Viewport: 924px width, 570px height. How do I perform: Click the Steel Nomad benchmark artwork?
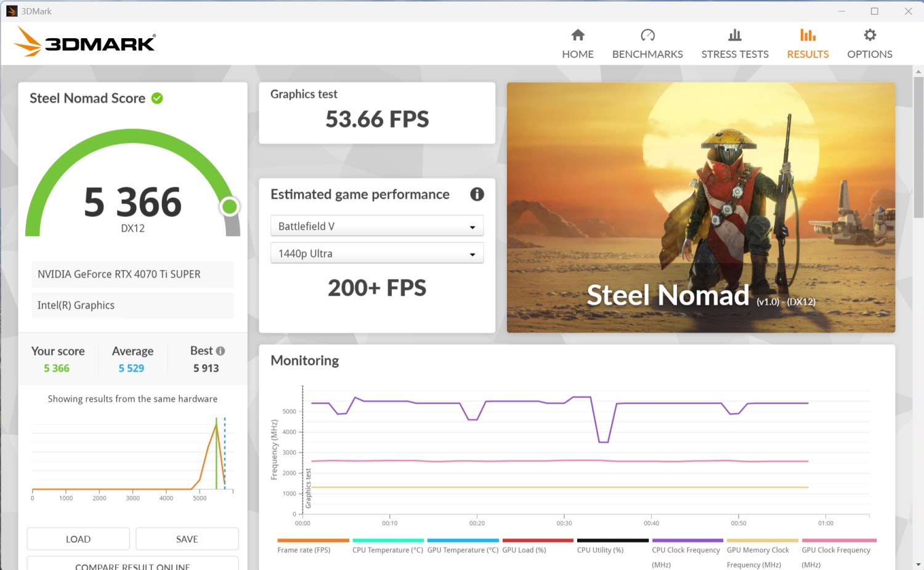point(700,207)
